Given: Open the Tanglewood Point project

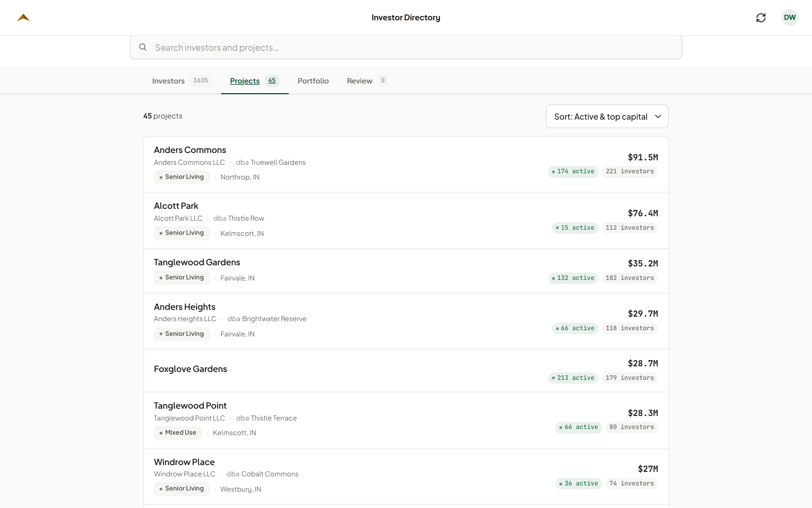Looking at the screenshot, I should coord(406,420).
